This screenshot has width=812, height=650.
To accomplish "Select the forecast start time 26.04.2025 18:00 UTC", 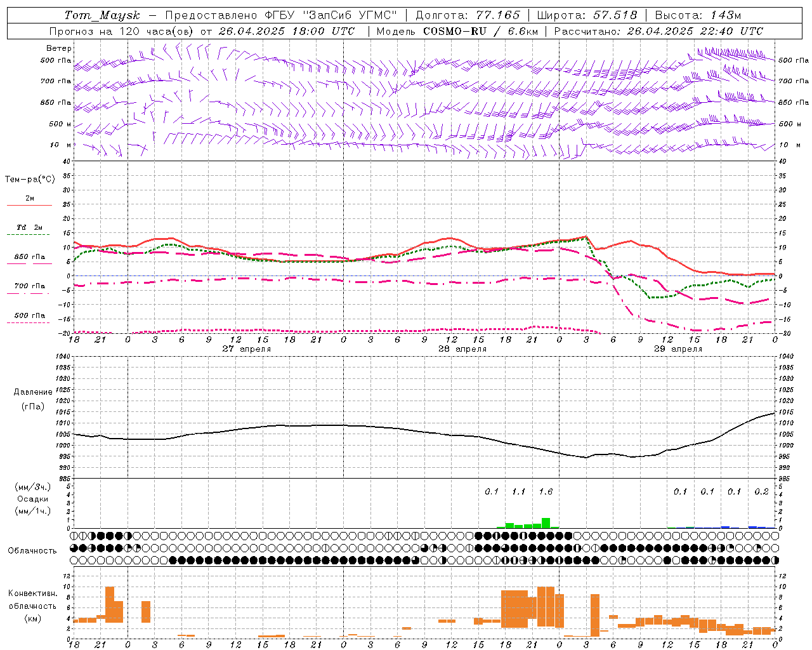I will point(287,31).
